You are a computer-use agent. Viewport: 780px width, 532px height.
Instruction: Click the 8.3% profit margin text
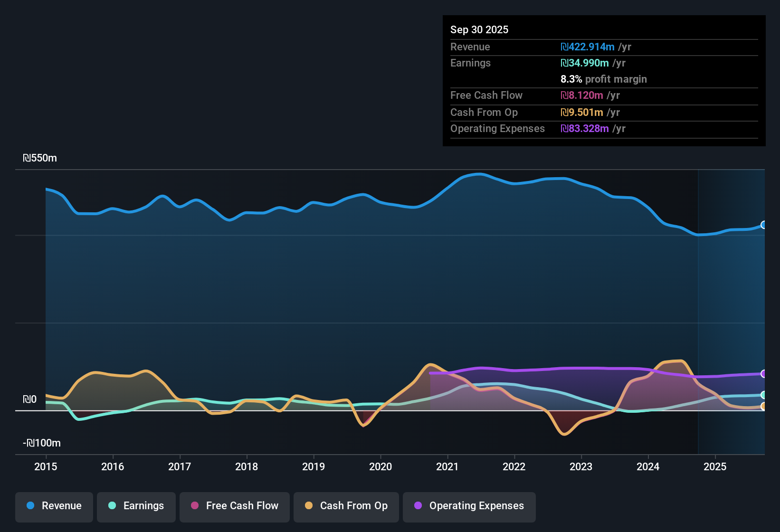click(603, 79)
